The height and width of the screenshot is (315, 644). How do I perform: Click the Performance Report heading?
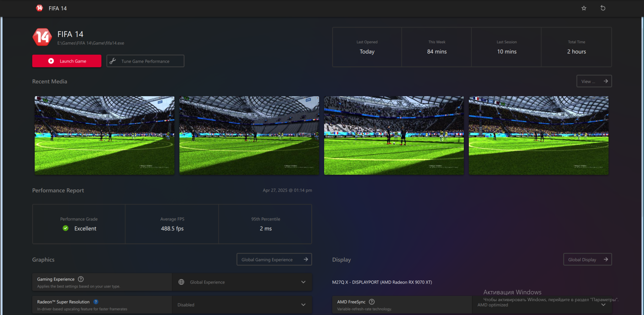(58, 191)
